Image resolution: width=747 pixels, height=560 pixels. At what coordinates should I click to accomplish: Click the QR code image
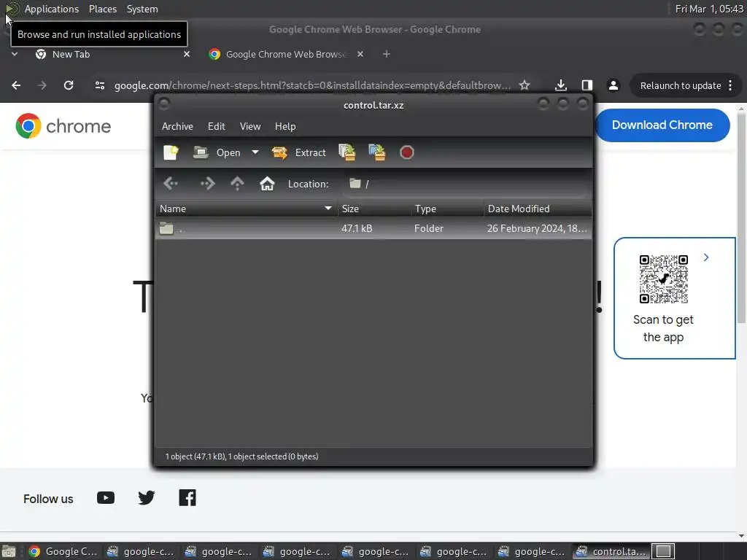[664, 279]
